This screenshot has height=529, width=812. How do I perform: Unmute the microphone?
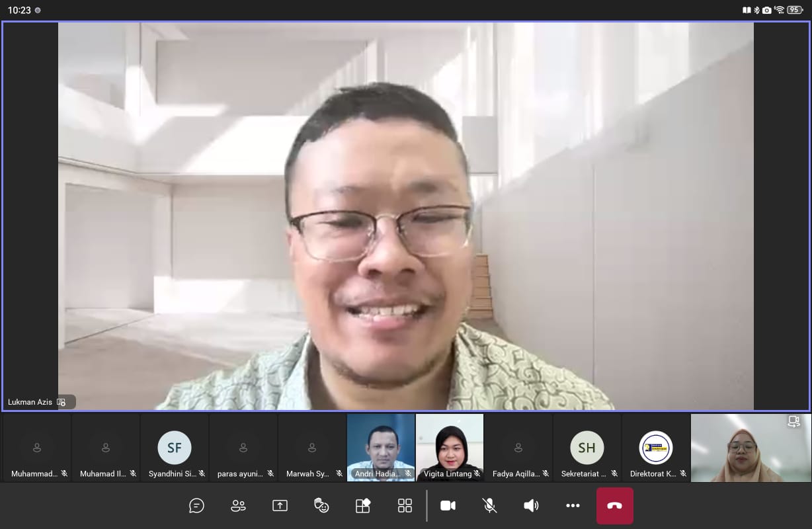[489, 506]
